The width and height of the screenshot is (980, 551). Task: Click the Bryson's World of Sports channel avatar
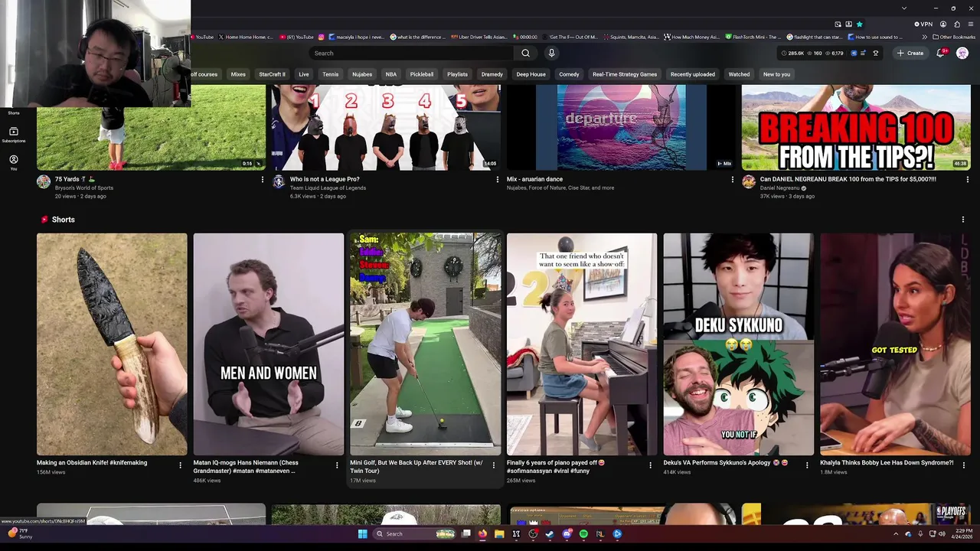pyautogui.click(x=44, y=181)
